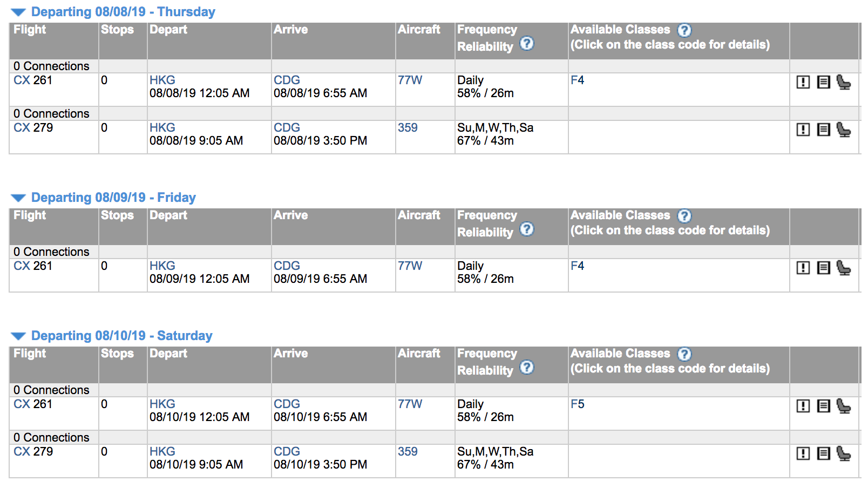Open details icon for Saturday's CX 279

pyautogui.click(x=823, y=453)
